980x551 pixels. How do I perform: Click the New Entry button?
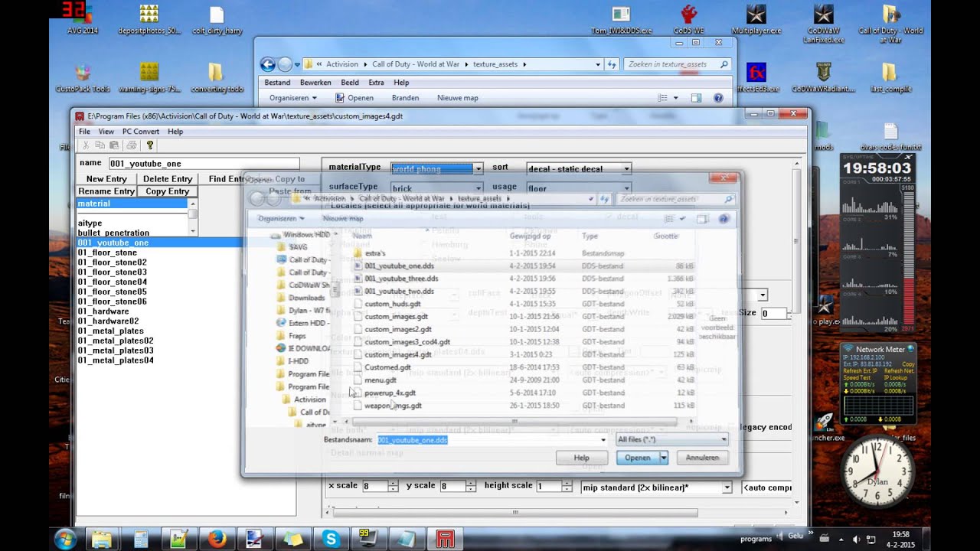[x=106, y=179]
